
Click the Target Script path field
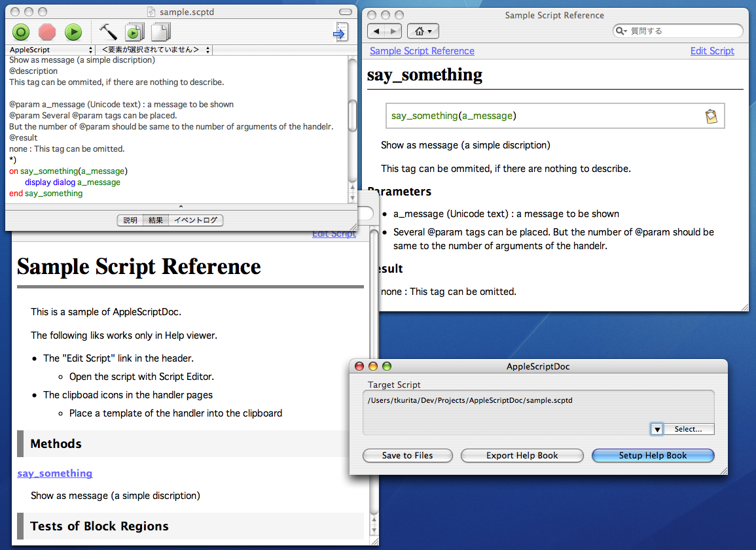tap(538, 413)
